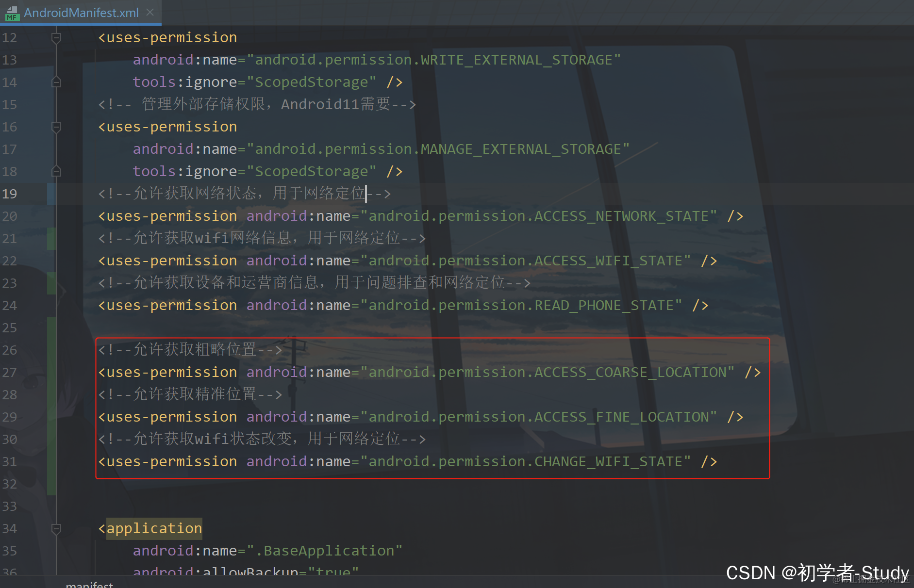Select the AndroidManifest.xml editor tab
The image size is (914, 588).
tap(81, 13)
